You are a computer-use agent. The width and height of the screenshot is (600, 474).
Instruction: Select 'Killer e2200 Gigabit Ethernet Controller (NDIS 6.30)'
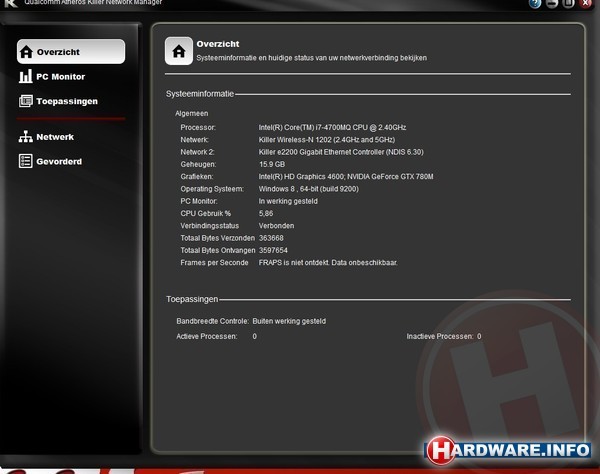[341, 152]
